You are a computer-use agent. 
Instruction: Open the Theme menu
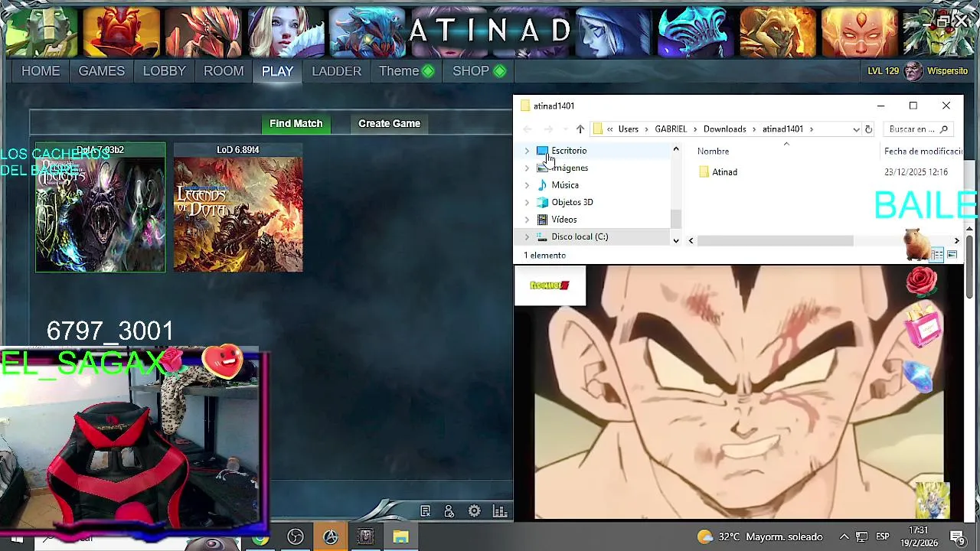(x=406, y=70)
